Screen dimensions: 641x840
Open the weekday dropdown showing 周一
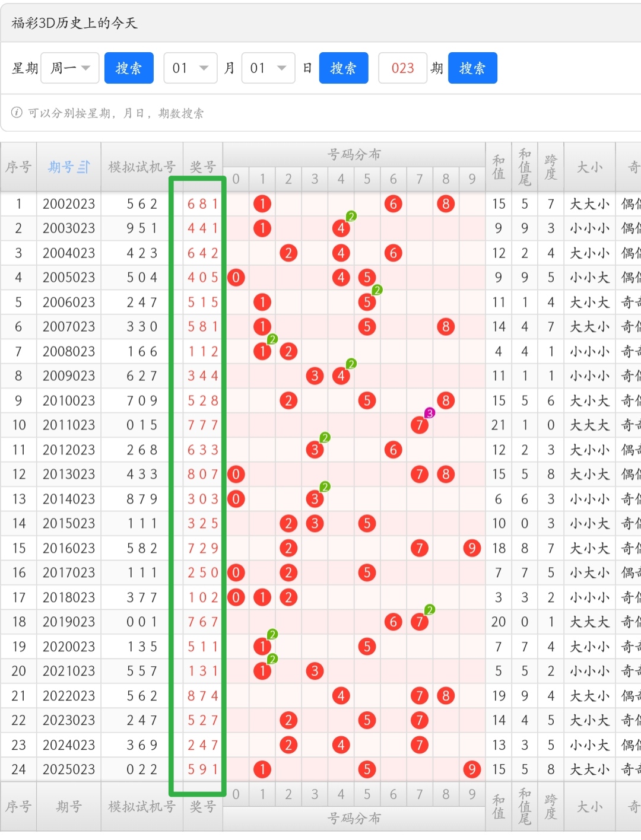click(x=69, y=68)
